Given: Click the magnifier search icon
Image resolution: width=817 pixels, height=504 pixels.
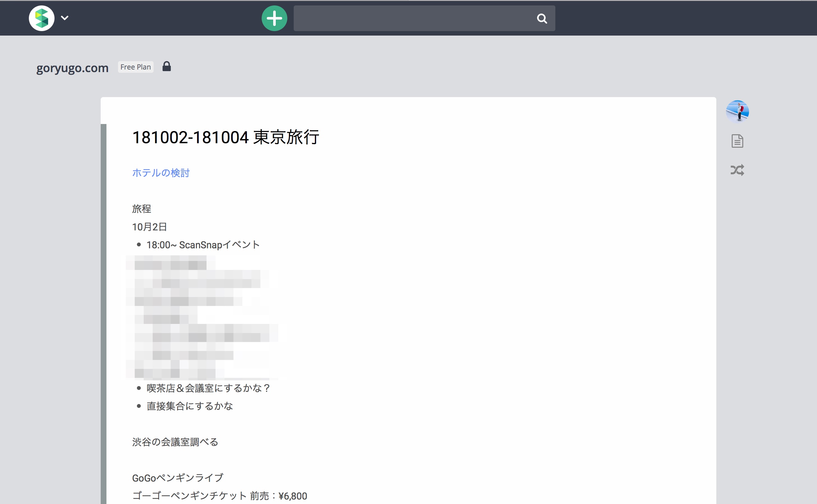Looking at the screenshot, I should [x=542, y=19].
